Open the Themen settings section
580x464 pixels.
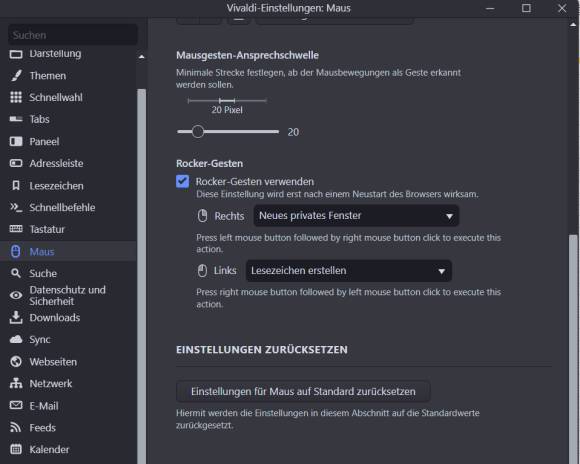pyautogui.click(x=68, y=75)
